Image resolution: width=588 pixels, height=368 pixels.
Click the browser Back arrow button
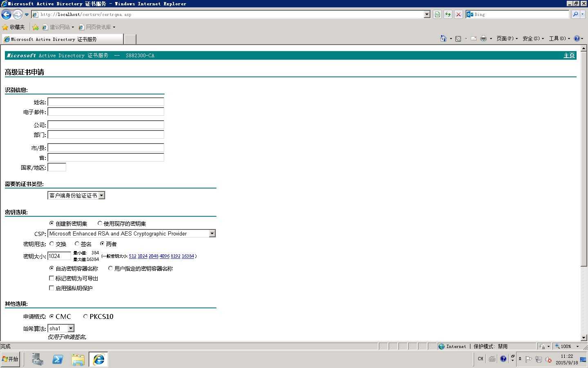[6, 15]
